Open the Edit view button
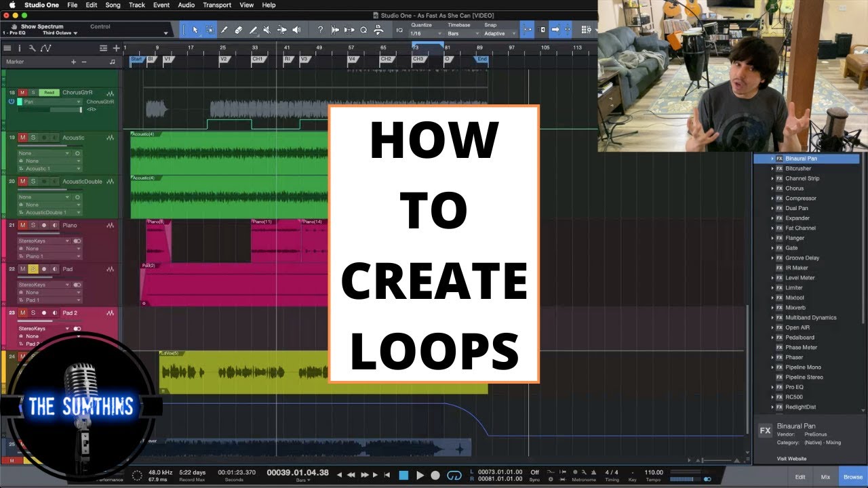 click(x=800, y=477)
